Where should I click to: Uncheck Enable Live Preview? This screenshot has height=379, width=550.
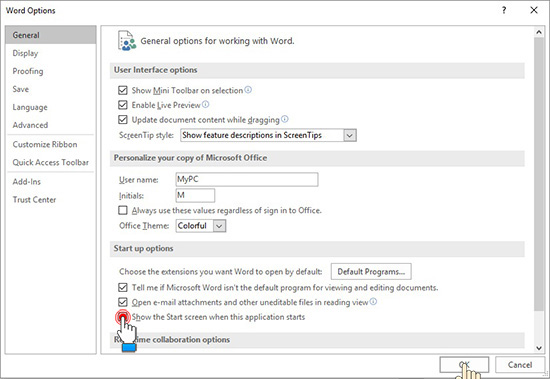[123, 105]
